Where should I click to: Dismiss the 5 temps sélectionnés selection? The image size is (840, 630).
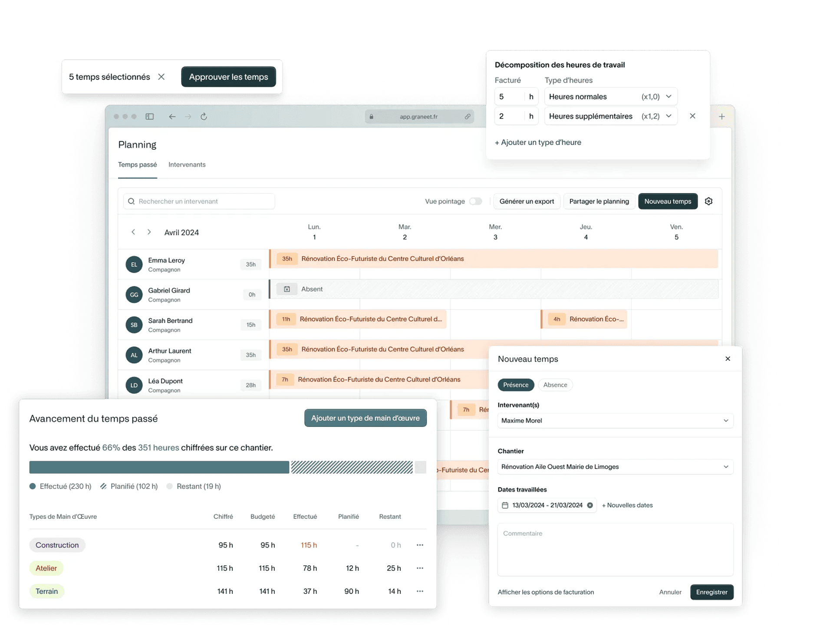pos(161,77)
